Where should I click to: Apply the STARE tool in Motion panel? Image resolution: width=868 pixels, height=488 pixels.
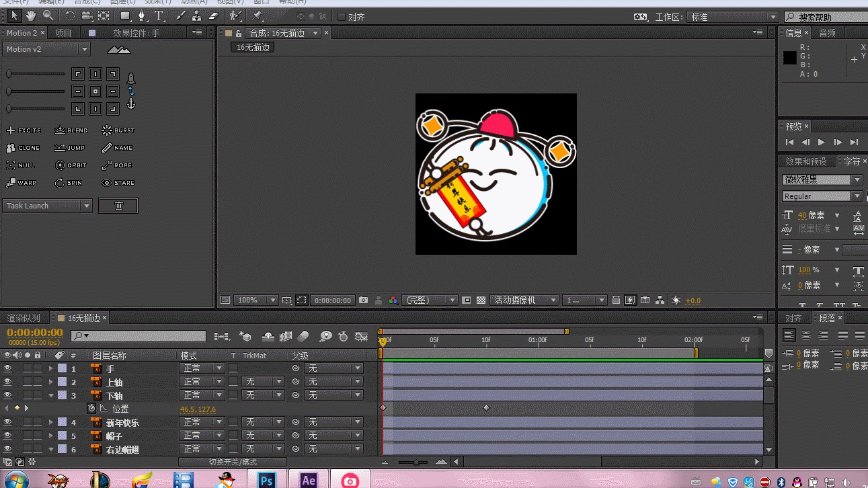click(118, 183)
